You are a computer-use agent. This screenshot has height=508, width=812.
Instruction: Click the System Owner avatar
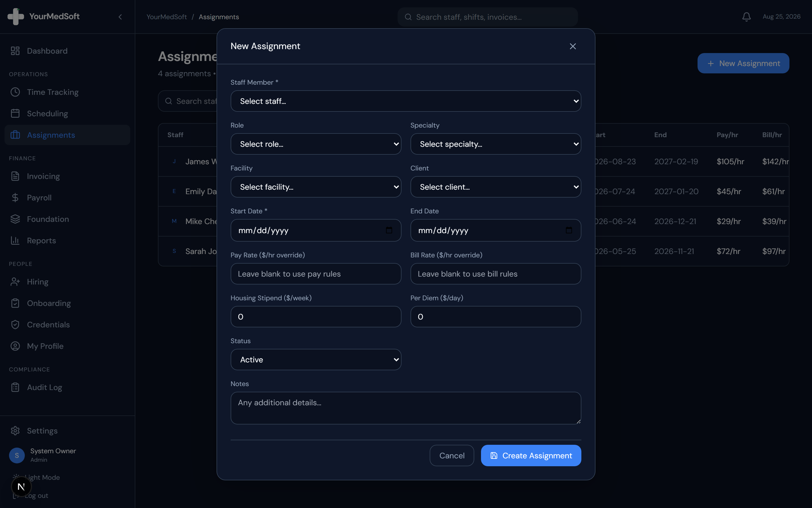pos(17,455)
